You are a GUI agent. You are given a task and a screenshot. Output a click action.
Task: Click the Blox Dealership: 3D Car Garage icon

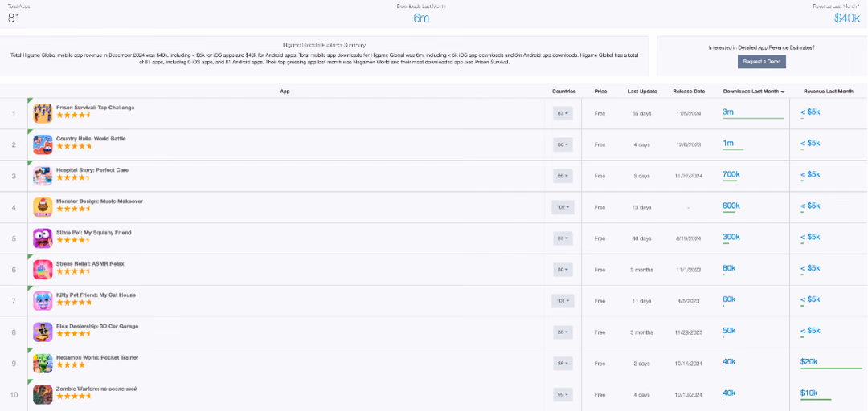tap(43, 332)
